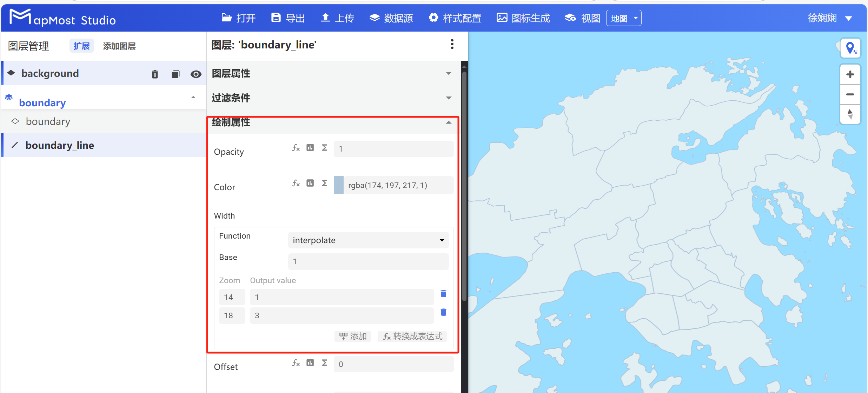
Task: Collapse the 绘制属性 section
Action: pyautogui.click(x=448, y=122)
